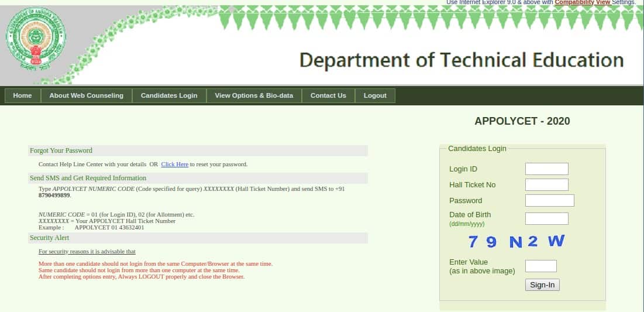Select the NUMERIC CODE = 01 explanation line
Viewport: 644px width, 312px height.
pyautogui.click(x=116, y=215)
